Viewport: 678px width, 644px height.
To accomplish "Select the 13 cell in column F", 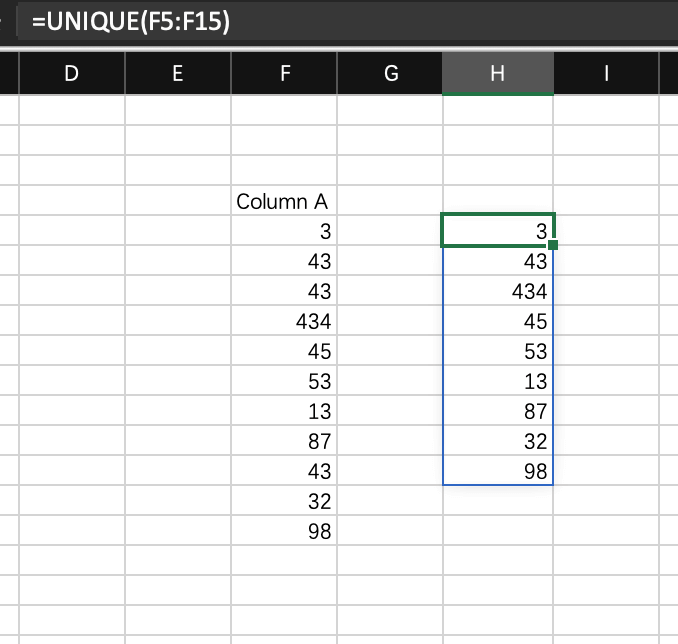I will pos(284,411).
